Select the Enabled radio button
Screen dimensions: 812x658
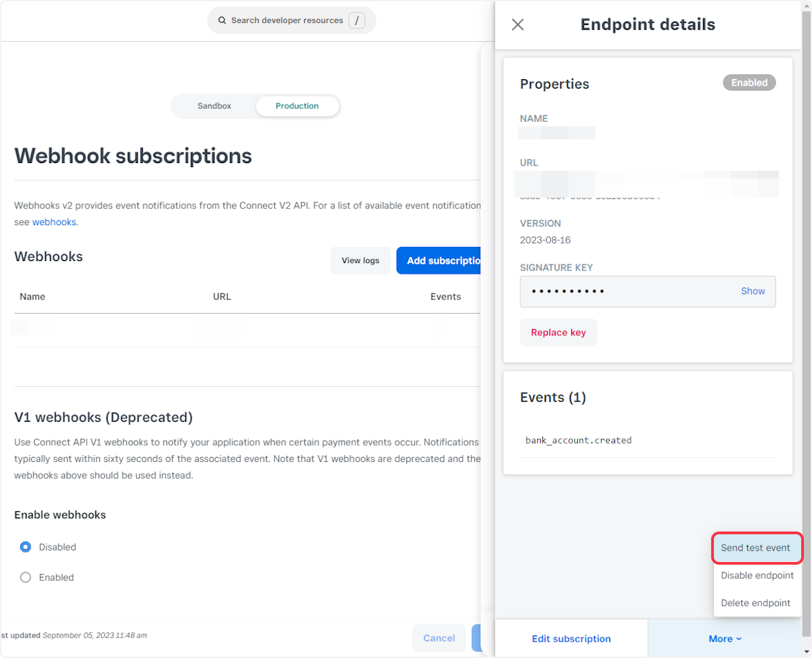(x=26, y=578)
